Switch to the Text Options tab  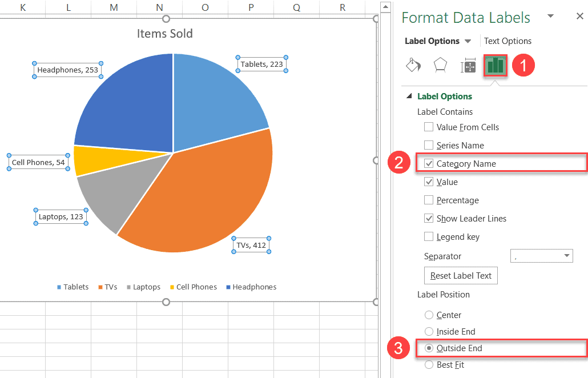(x=508, y=41)
